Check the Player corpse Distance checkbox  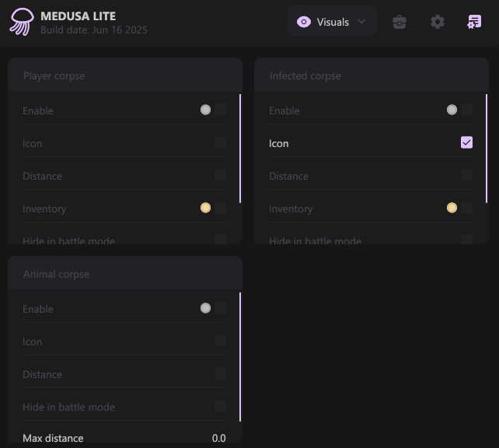coord(221,176)
